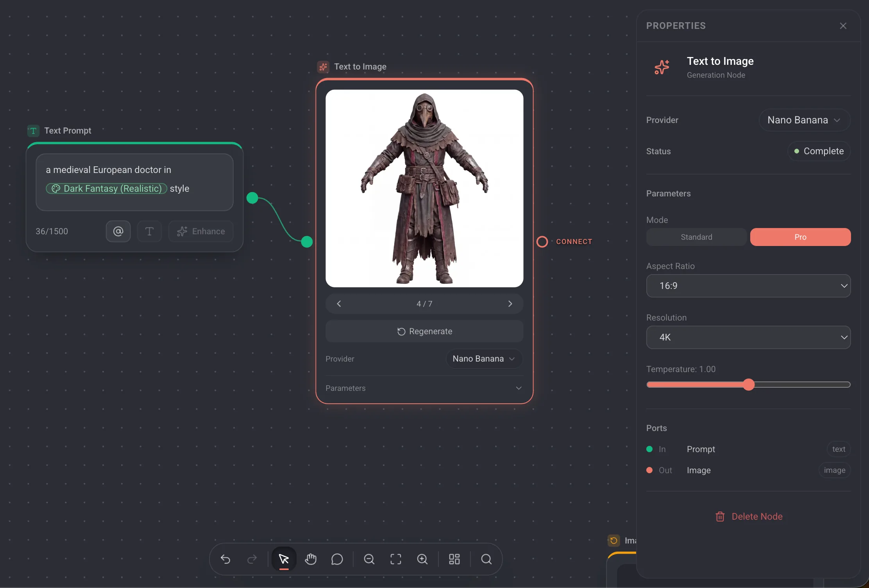Image resolution: width=869 pixels, height=588 pixels.
Task: Fit the canvas to screen
Action: (396, 559)
